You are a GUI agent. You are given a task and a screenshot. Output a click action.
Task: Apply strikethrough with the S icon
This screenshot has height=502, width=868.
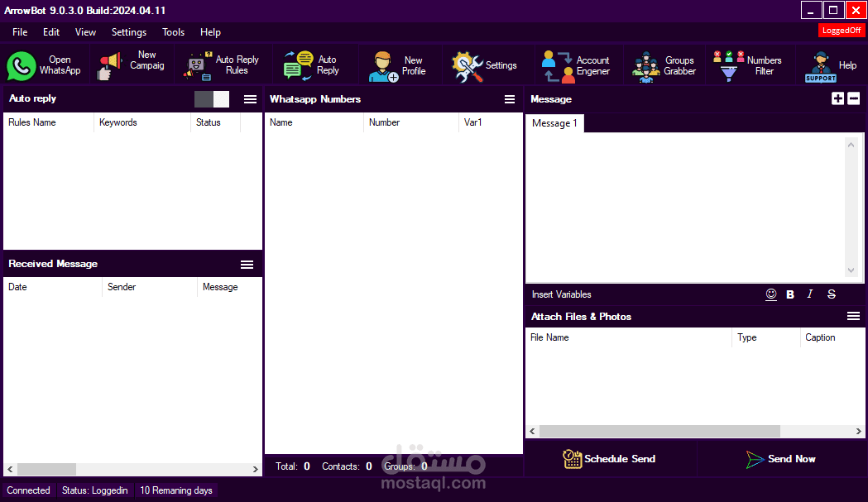tap(832, 294)
